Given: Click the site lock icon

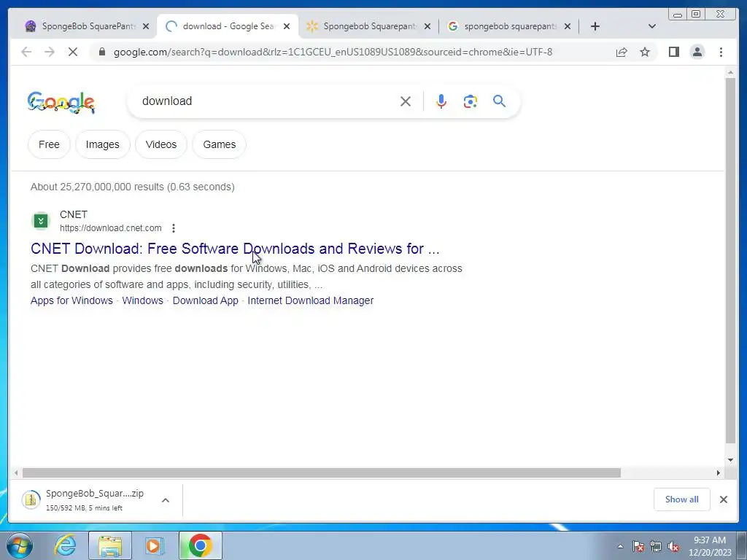Looking at the screenshot, I should [102, 52].
